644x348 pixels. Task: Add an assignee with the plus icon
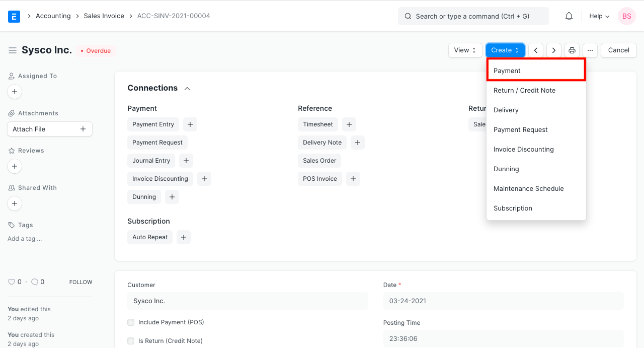pos(14,92)
